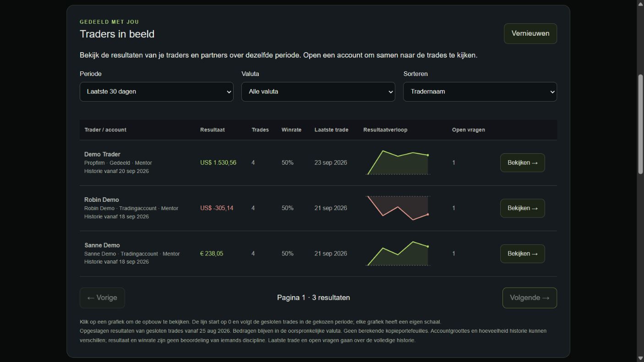This screenshot has height=362, width=644.
Task: Click the Vernieuwen button
Action: 530,33
